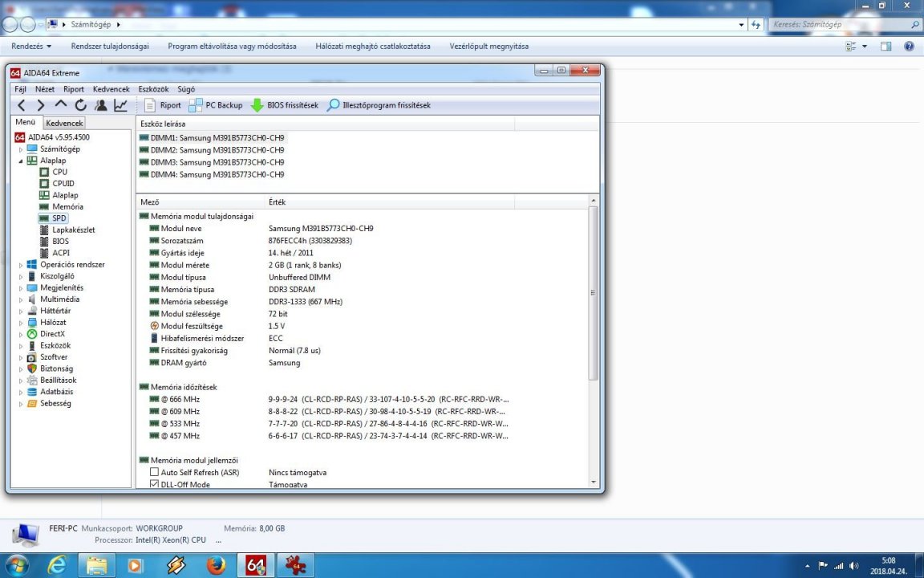
Task: Expand the Háttértár node
Action: point(21,311)
